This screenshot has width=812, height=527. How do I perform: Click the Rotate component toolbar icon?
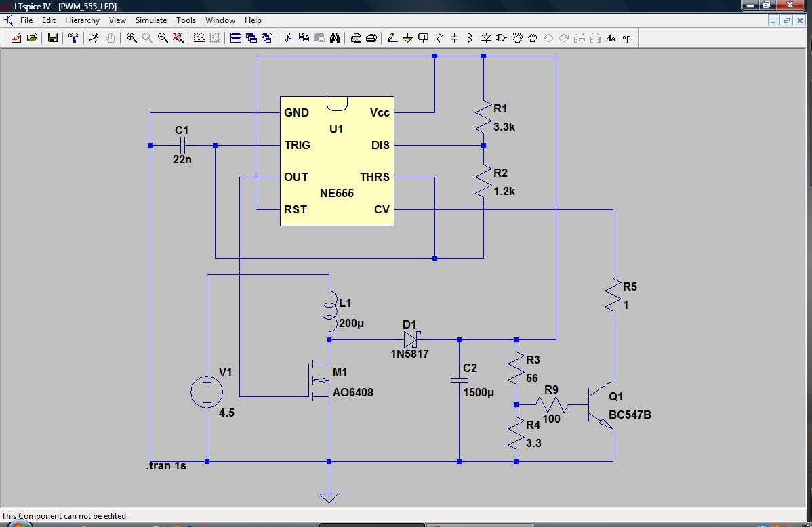[580, 38]
